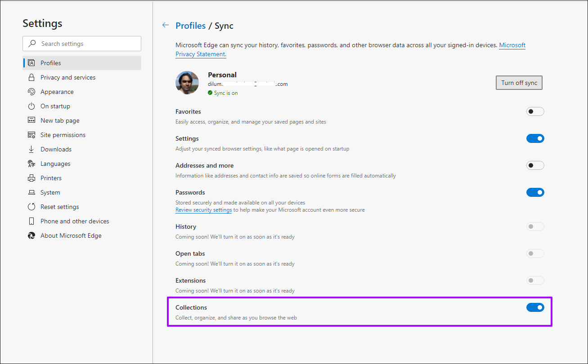Toggle Addresses and more sync

[535, 165]
